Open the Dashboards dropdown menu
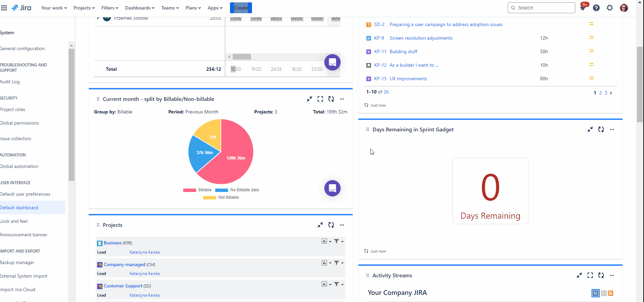Screen dimensions: 644x302 click(140, 8)
